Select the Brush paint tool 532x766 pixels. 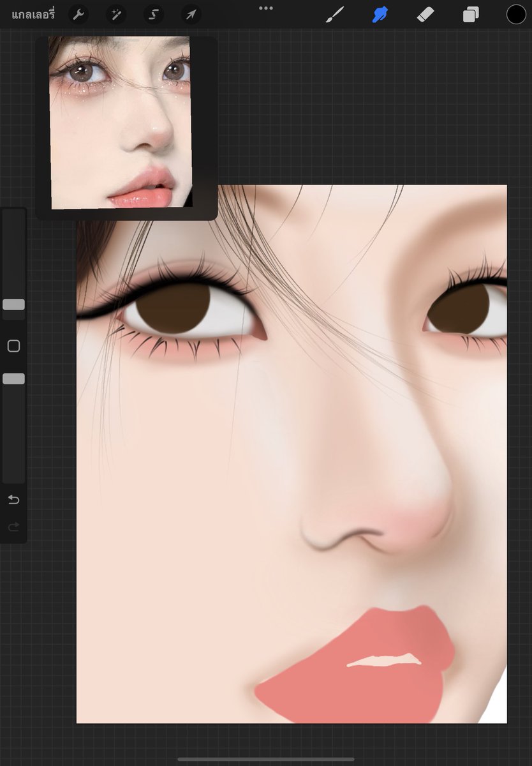335,14
